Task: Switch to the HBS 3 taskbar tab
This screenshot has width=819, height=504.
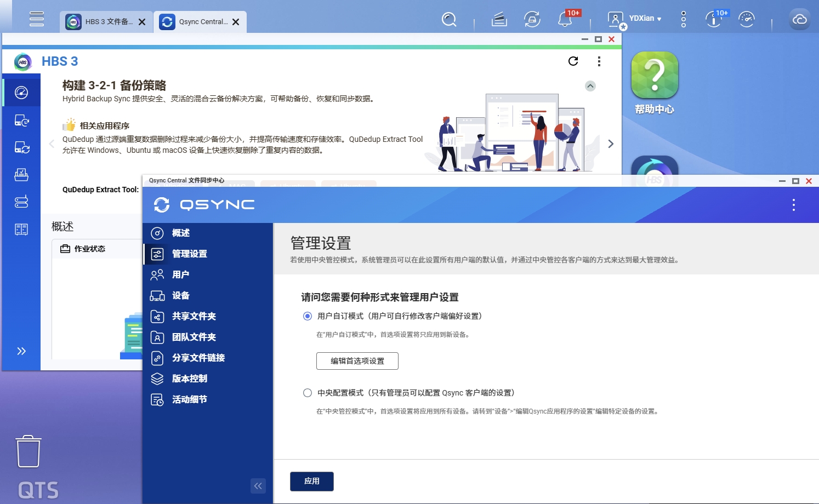Action: [x=106, y=22]
